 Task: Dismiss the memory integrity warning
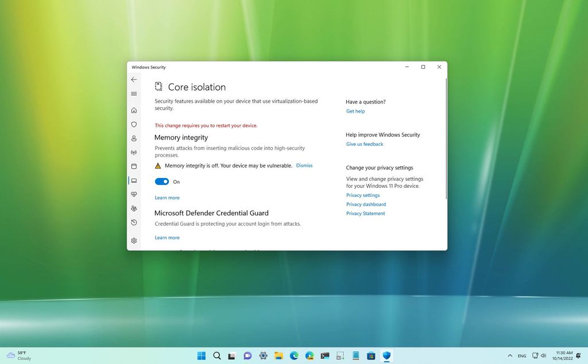click(x=304, y=165)
